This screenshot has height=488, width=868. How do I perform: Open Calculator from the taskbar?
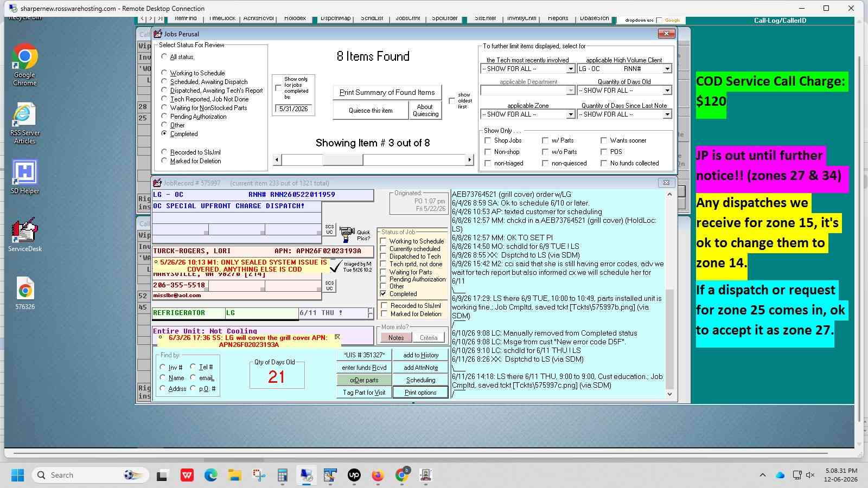[282, 476]
